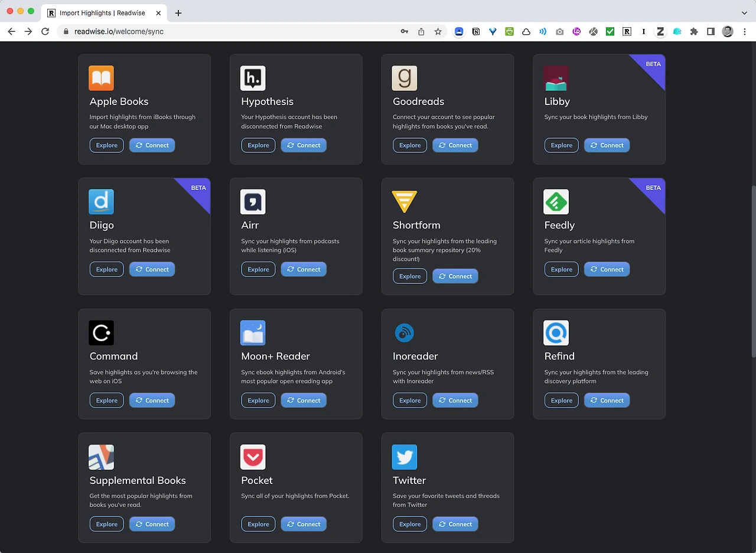The width and height of the screenshot is (756, 553).
Task: Click the Notion extension icon in toolbar
Action: [x=476, y=31]
